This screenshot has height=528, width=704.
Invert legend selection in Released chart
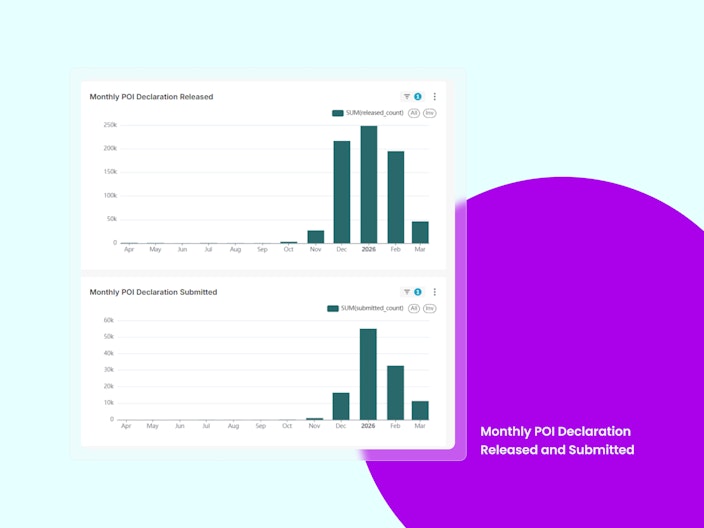click(430, 113)
